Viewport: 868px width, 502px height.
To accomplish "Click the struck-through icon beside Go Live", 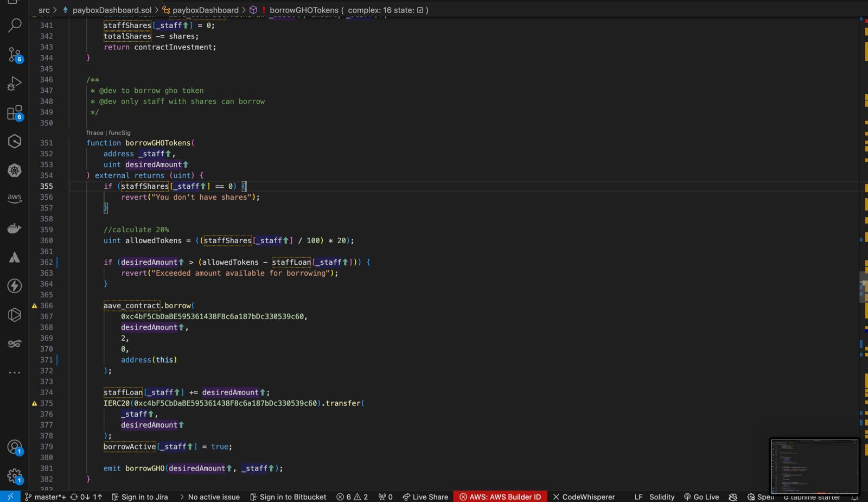I will pos(733,497).
